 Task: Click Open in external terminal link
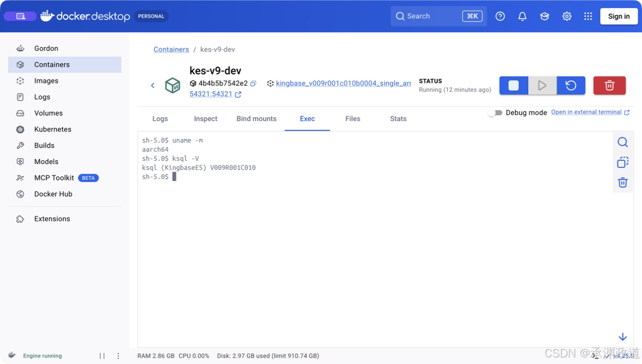[x=590, y=112]
